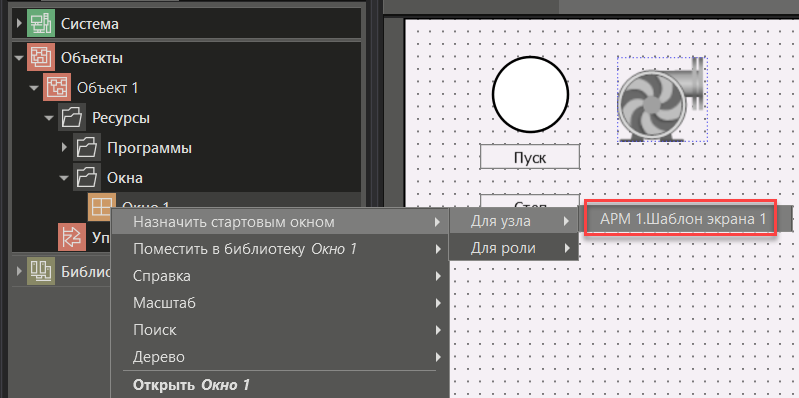The height and width of the screenshot is (398, 799).
Task: Select the white circle indicator on canvas
Action: click(530, 94)
